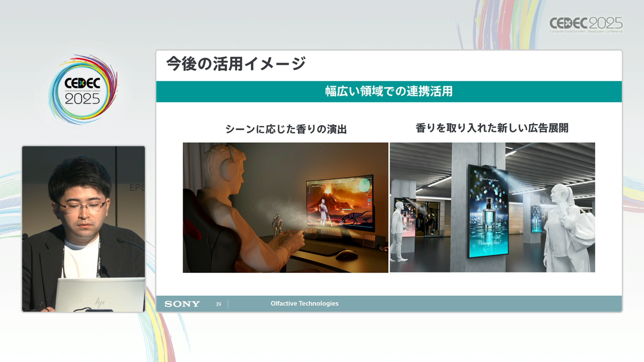This screenshot has height=362, width=644.
Task: Click the teal banner 幅広い領域での連携活用
Action: click(x=388, y=91)
